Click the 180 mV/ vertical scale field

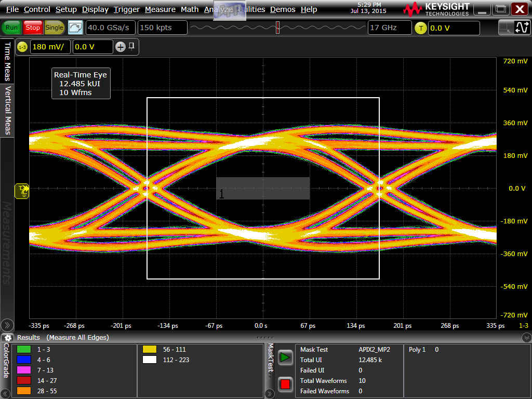pos(50,47)
